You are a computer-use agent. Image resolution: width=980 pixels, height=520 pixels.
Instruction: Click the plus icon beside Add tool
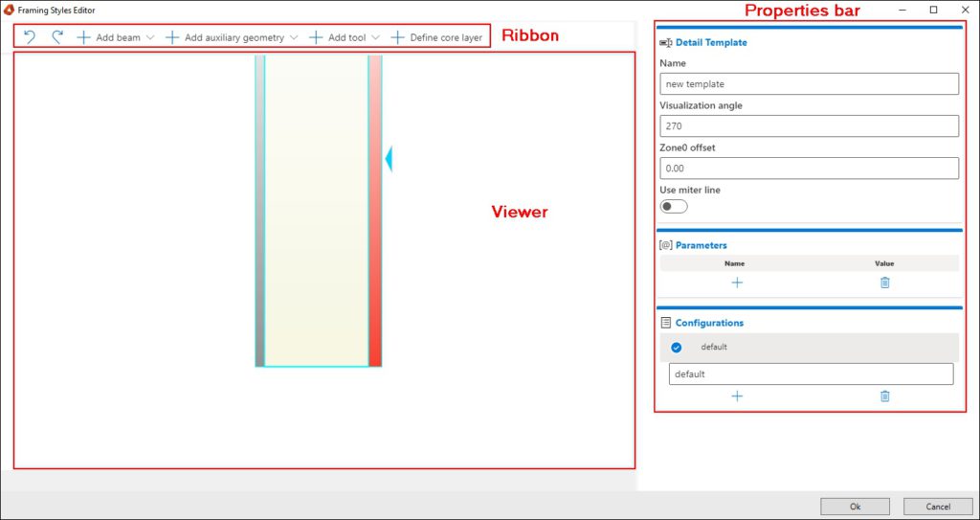tap(316, 37)
